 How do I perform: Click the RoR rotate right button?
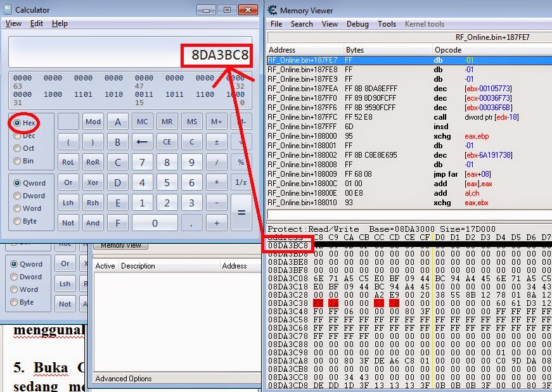[93, 162]
